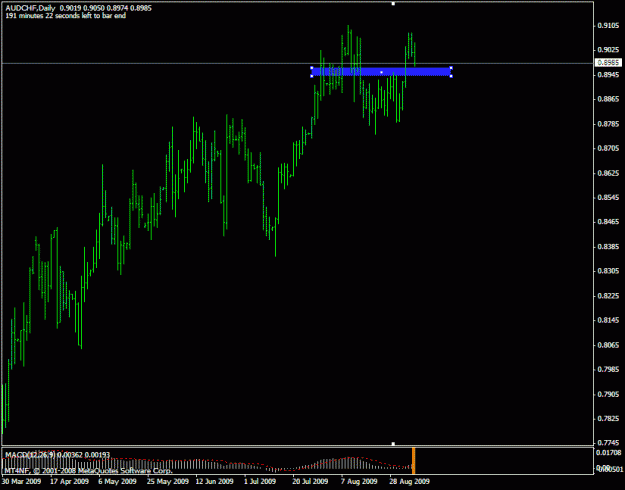Image resolution: width=625 pixels, height=490 pixels.
Task: Grab the blue rectangle's top-left corner handle
Action: 312,68
